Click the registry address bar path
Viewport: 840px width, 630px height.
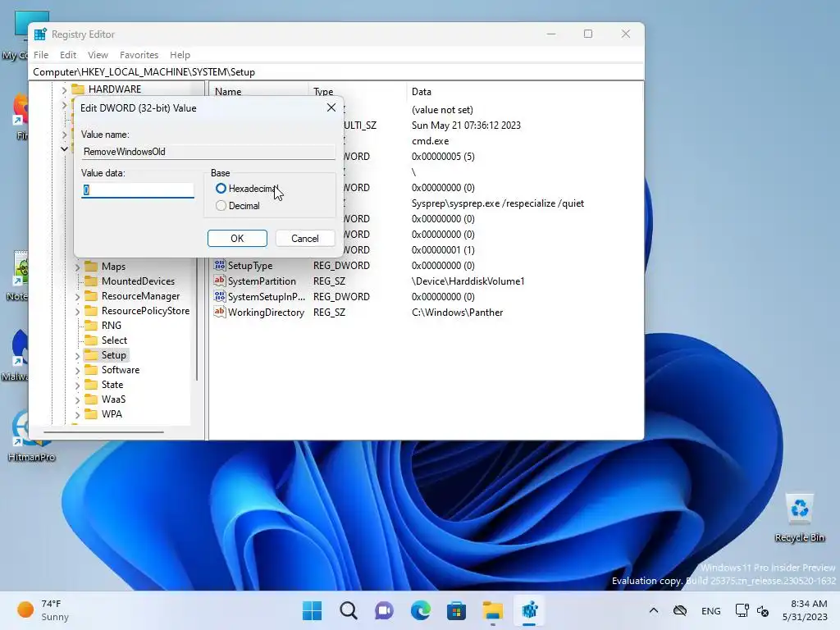pyautogui.click(x=337, y=72)
